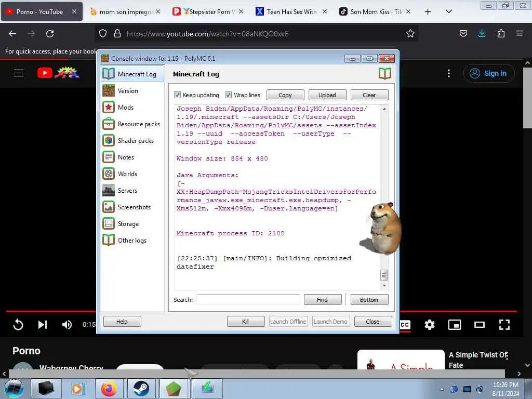Screen dimensions: 532x399
Task: Open video player settings gear
Action: 430,325
